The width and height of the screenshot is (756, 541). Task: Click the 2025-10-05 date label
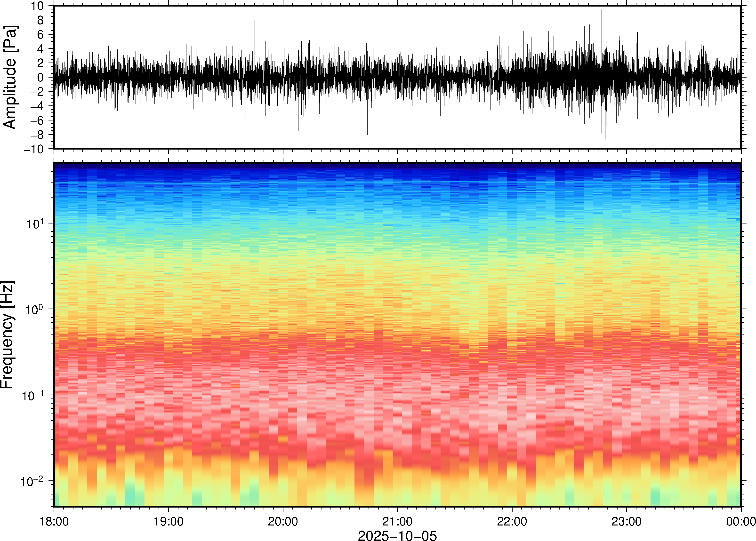[x=397, y=535]
